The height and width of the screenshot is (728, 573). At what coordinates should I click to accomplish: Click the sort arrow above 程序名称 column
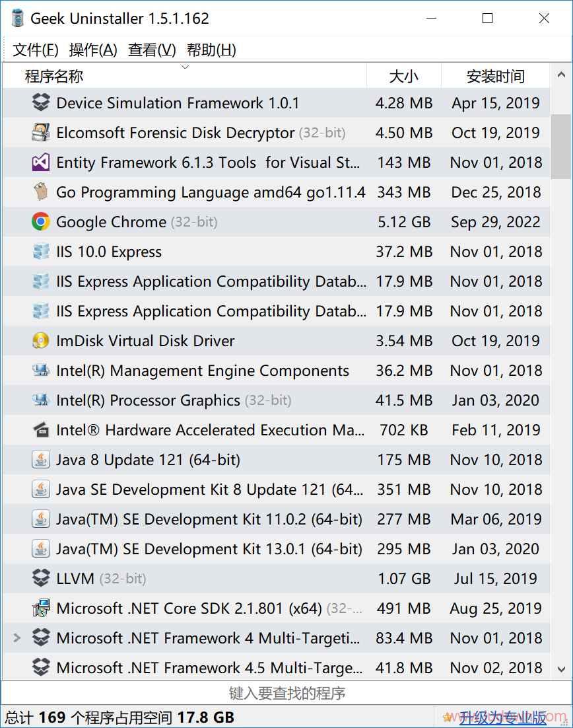185,67
